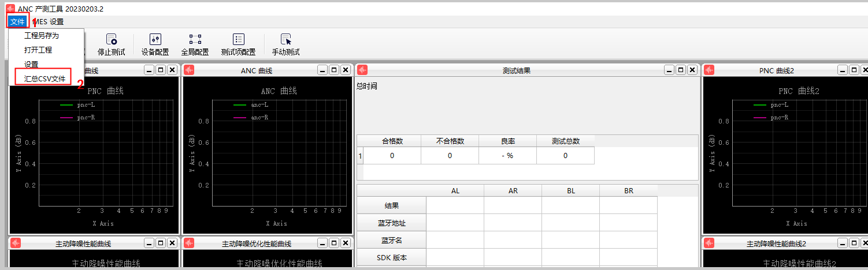Viewport: 868px width, 270px height.
Task: Click pnc-R legend in PNC 曲线2 chart
Action: [771, 117]
